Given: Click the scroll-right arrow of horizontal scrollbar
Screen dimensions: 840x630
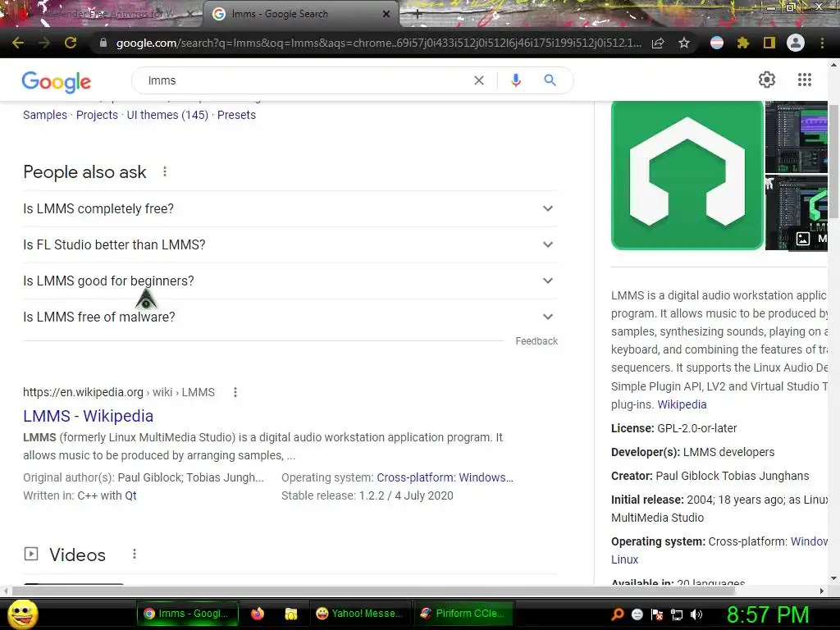Looking at the screenshot, I should (x=822, y=591).
